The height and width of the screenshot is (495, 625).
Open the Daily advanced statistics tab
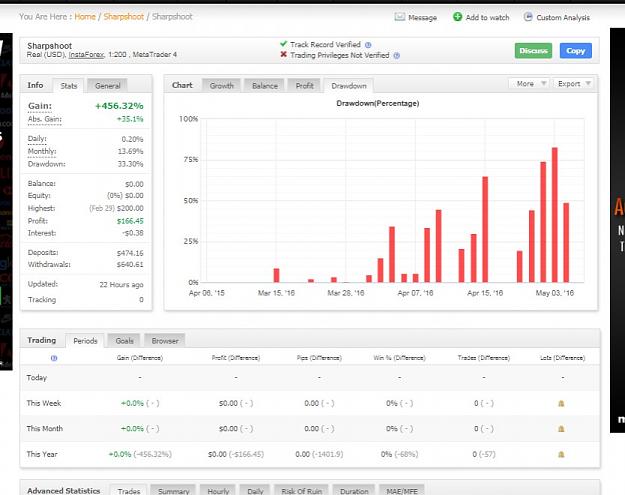(256, 491)
